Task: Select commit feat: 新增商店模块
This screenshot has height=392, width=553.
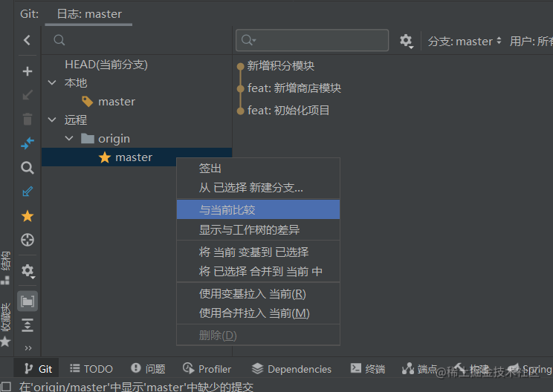Action: pos(294,88)
